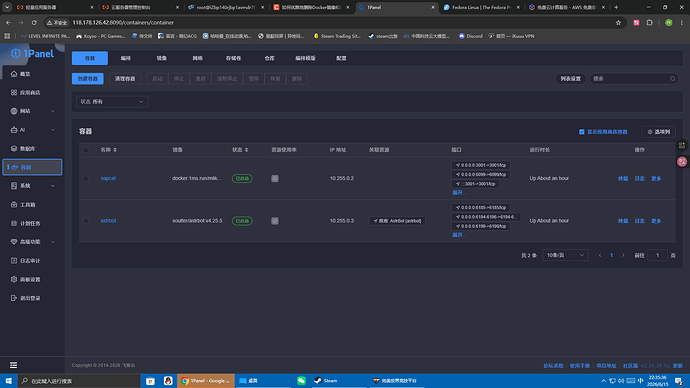
Task: Switch to the 编排 compose tab
Action: [x=126, y=58]
